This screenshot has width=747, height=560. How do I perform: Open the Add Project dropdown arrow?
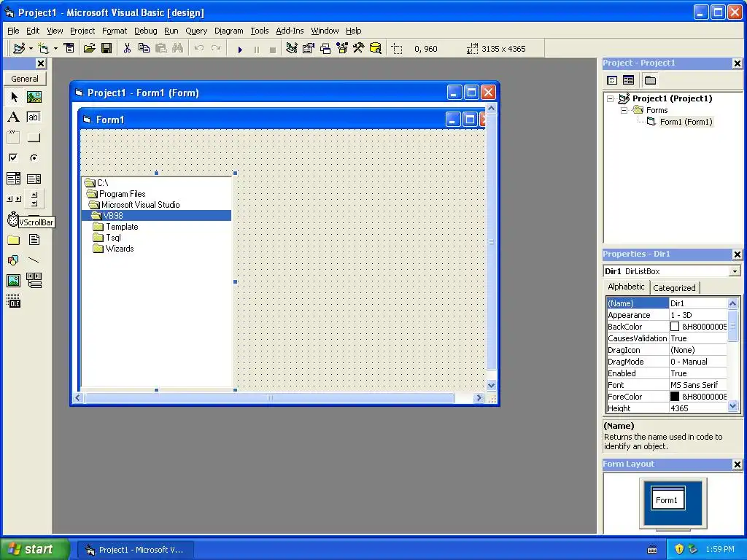tap(31, 48)
